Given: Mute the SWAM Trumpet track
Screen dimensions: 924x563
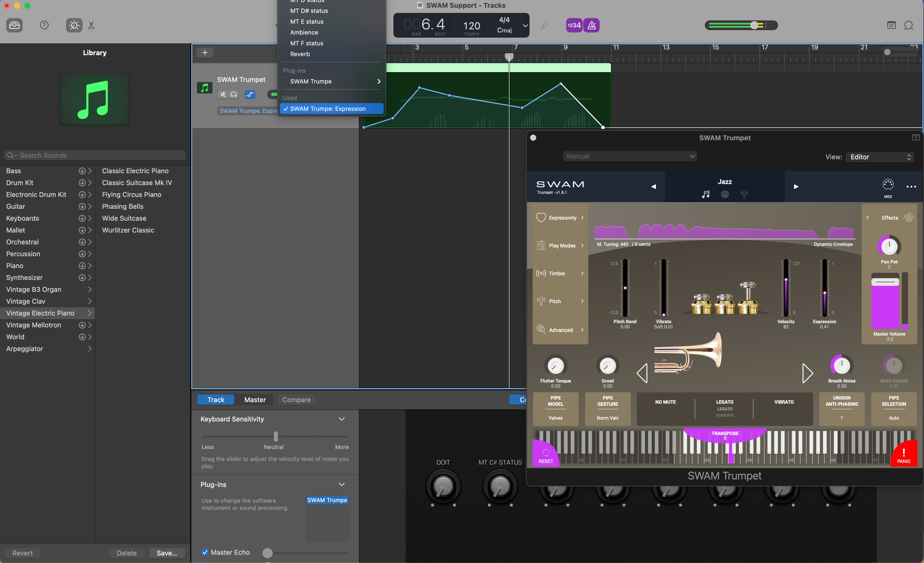Looking at the screenshot, I should coord(223,94).
